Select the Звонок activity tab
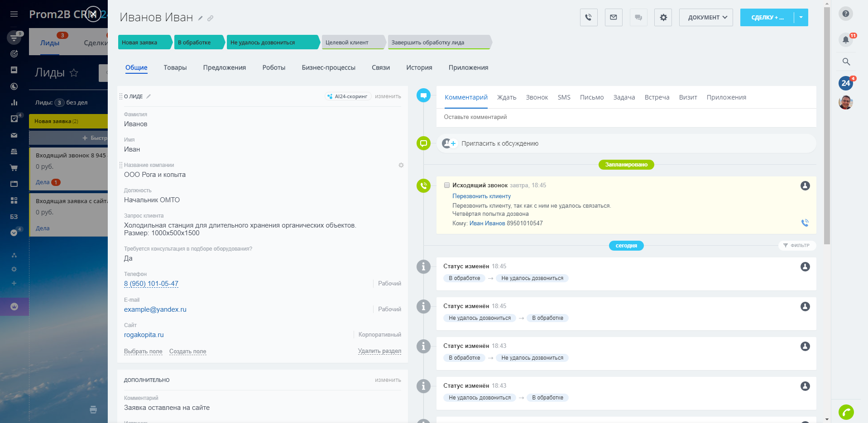The width and height of the screenshot is (868, 423). pyautogui.click(x=537, y=98)
